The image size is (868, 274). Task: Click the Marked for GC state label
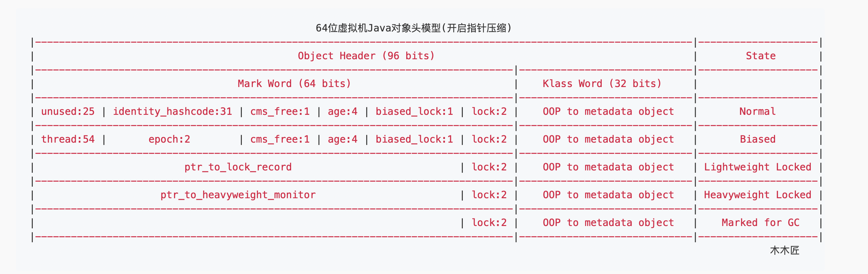(760, 223)
